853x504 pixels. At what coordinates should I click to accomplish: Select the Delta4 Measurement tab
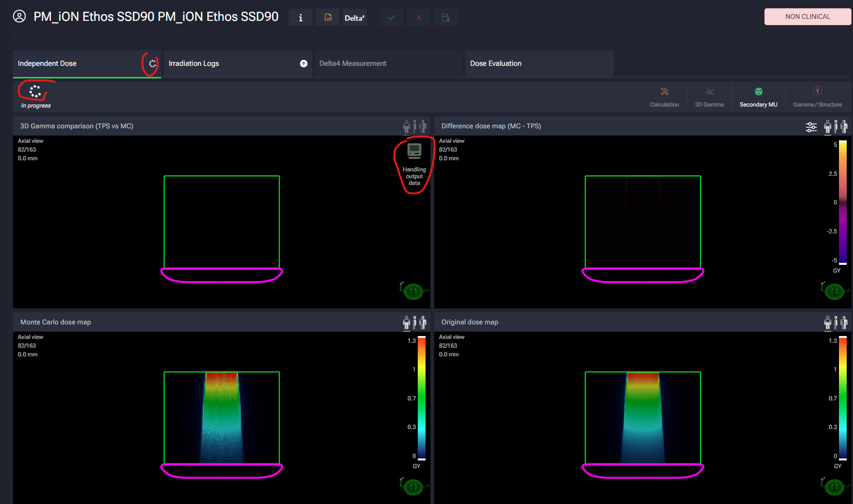click(353, 63)
